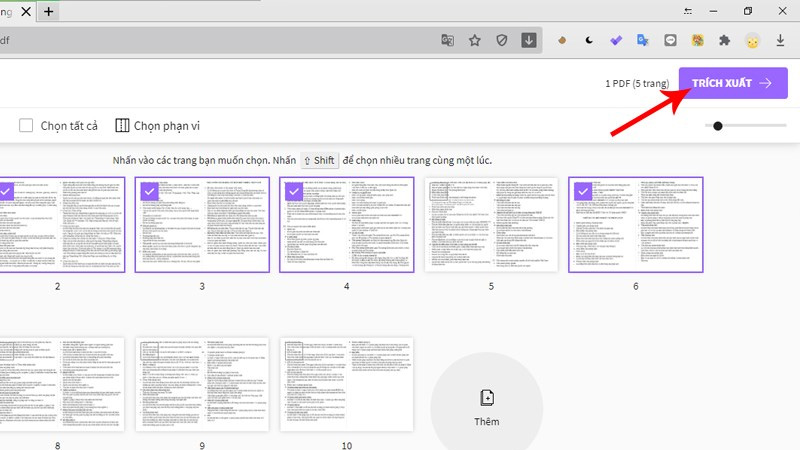
Task: Uncheck the page 6 selection checkmark
Action: 583,192
